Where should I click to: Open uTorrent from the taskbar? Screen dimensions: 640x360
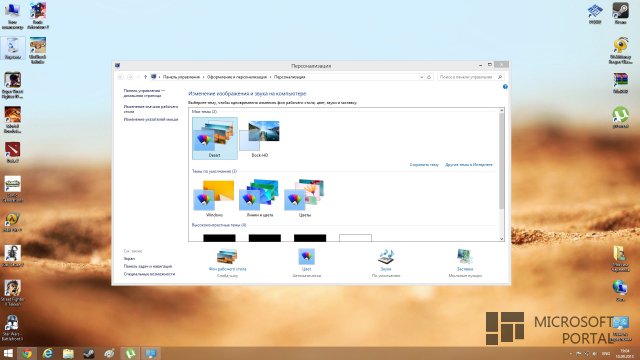click(130, 353)
